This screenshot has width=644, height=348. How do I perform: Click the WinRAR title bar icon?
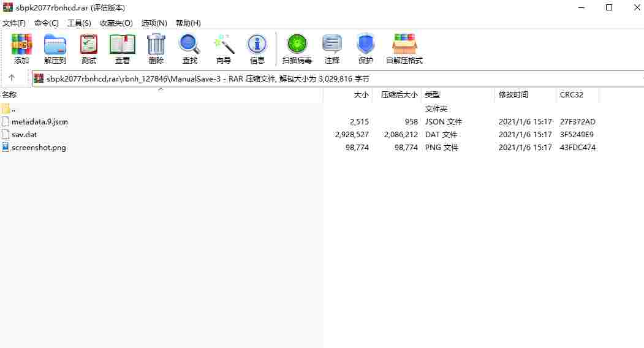pyautogui.click(x=8, y=7)
